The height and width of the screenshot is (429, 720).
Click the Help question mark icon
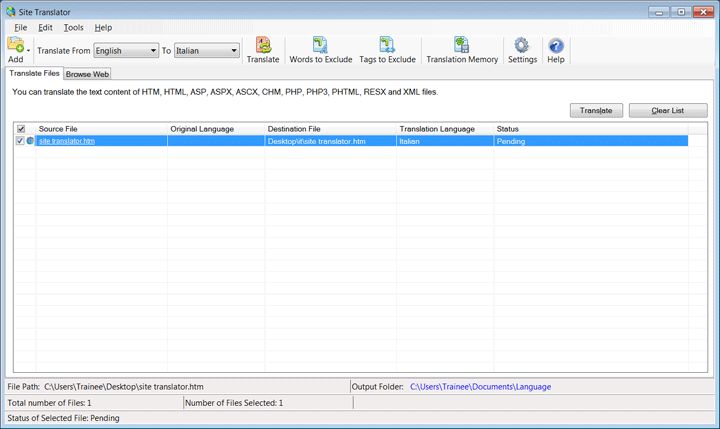[x=556, y=46]
